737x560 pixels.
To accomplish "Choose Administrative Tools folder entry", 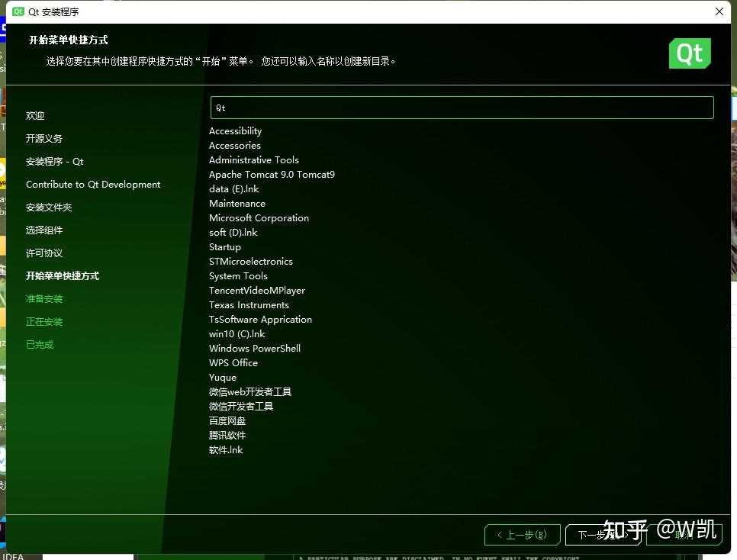I will coord(254,160).
